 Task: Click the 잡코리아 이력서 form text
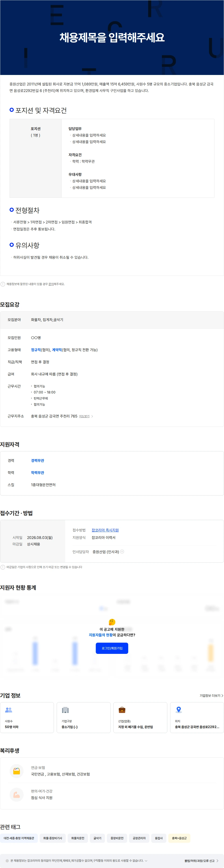[x=103, y=538]
